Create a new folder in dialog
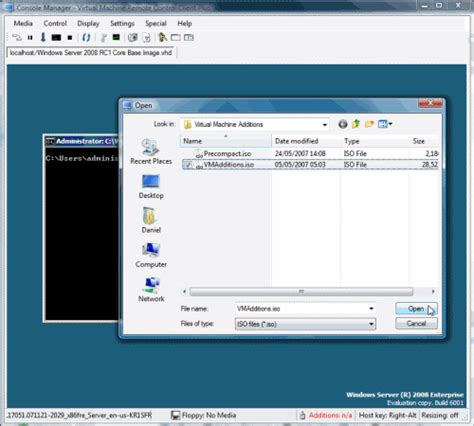The height and width of the screenshot is (426, 474). [x=369, y=124]
